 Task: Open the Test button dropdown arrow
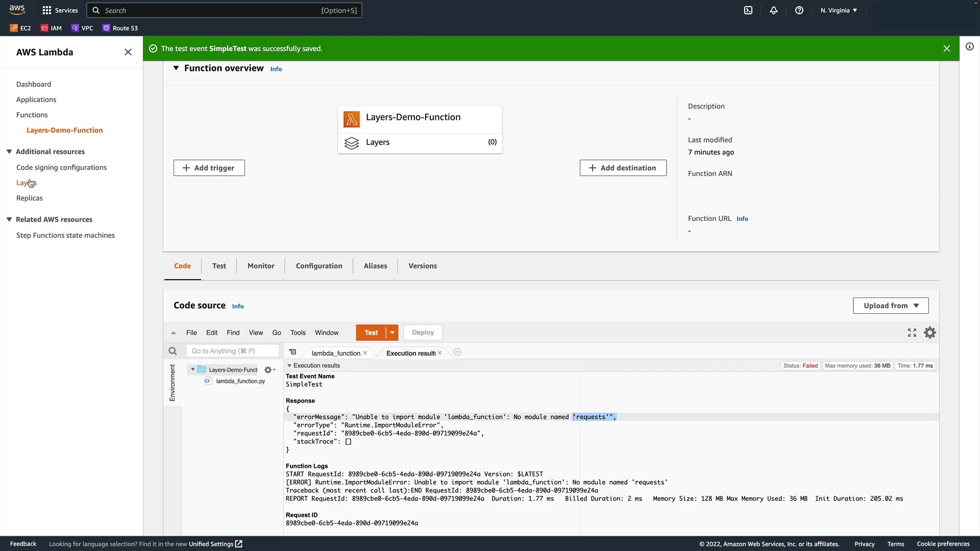pyautogui.click(x=392, y=333)
